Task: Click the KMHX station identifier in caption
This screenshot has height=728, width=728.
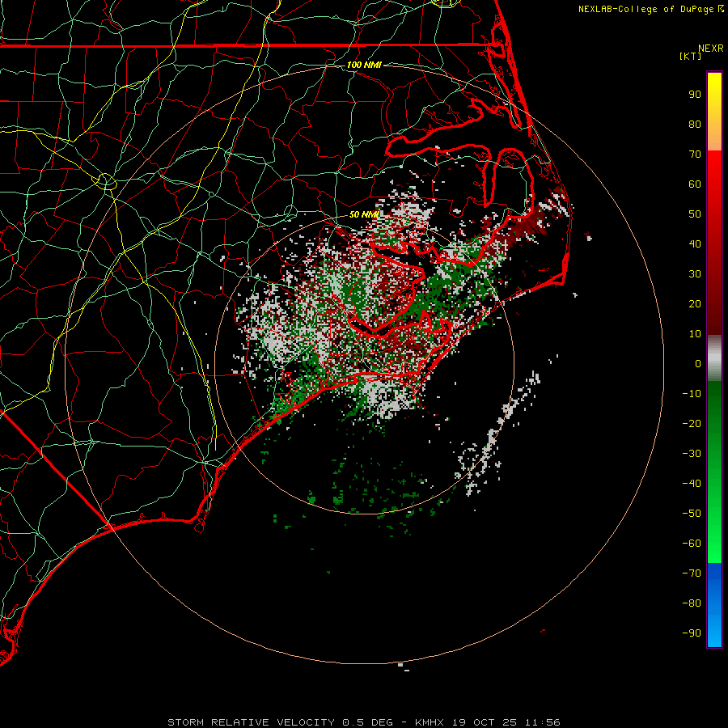Action: pyautogui.click(x=430, y=722)
